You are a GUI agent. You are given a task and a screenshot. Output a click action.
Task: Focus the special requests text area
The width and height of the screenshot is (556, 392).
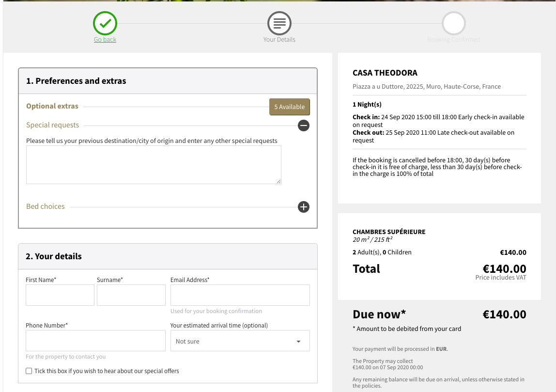click(154, 165)
